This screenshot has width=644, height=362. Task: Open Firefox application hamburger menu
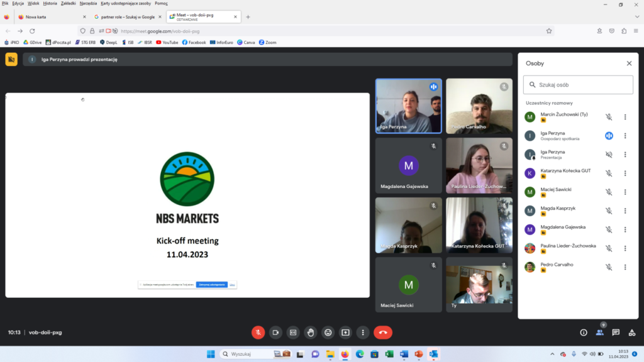636,31
